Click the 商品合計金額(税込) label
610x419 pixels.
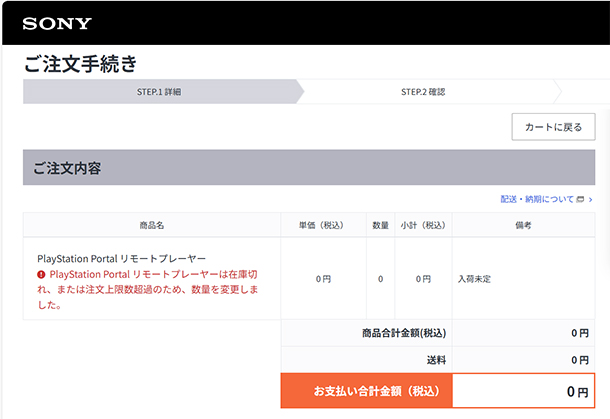coord(404,333)
